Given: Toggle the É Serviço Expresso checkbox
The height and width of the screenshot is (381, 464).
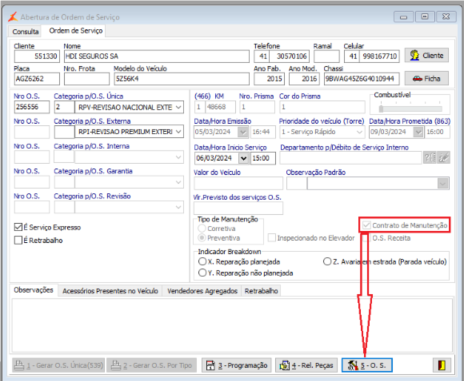Looking at the screenshot, I should [x=18, y=227].
